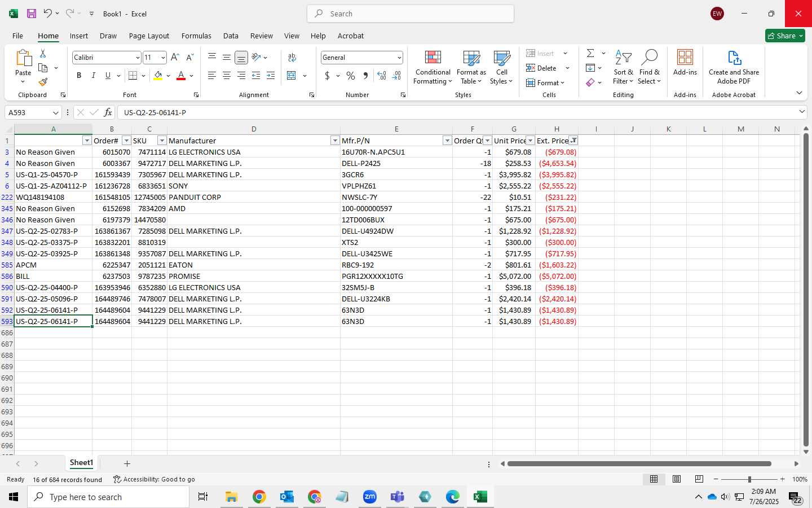Screen dimensions: 812x508
Task: Click Cell Styles button
Action: pyautogui.click(x=501, y=68)
